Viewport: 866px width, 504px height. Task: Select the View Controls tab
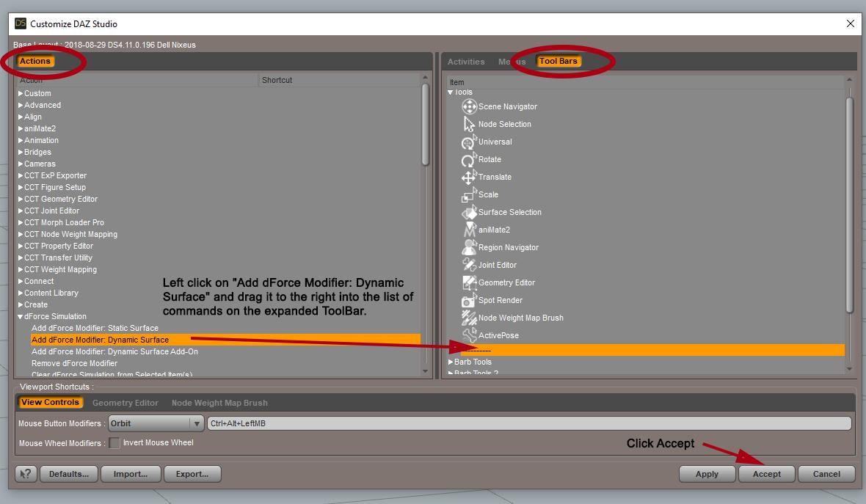point(50,403)
